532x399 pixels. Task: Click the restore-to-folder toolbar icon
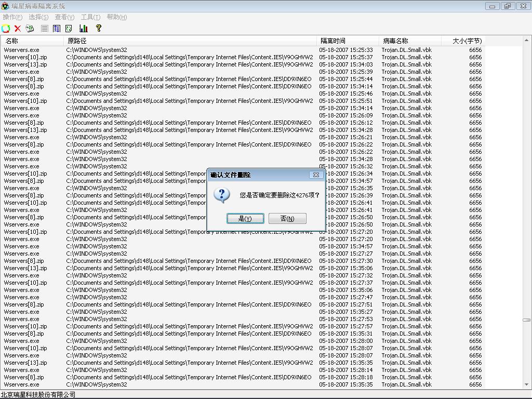pos(30,29)
